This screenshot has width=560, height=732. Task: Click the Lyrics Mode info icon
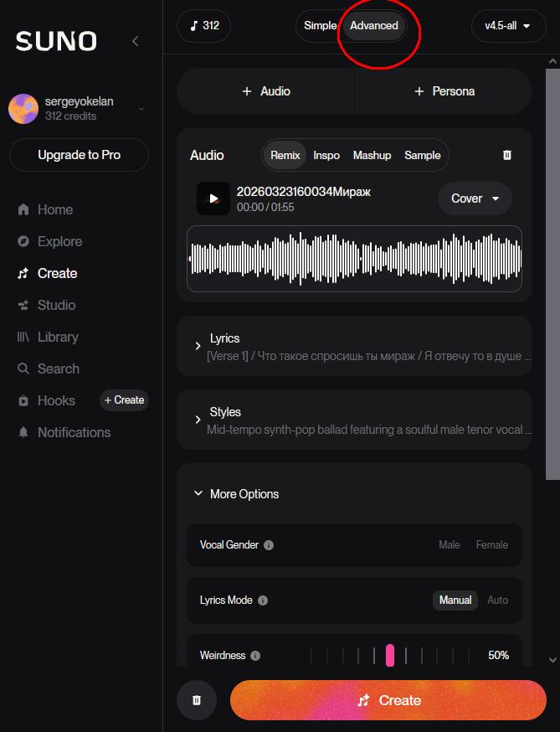263,601
